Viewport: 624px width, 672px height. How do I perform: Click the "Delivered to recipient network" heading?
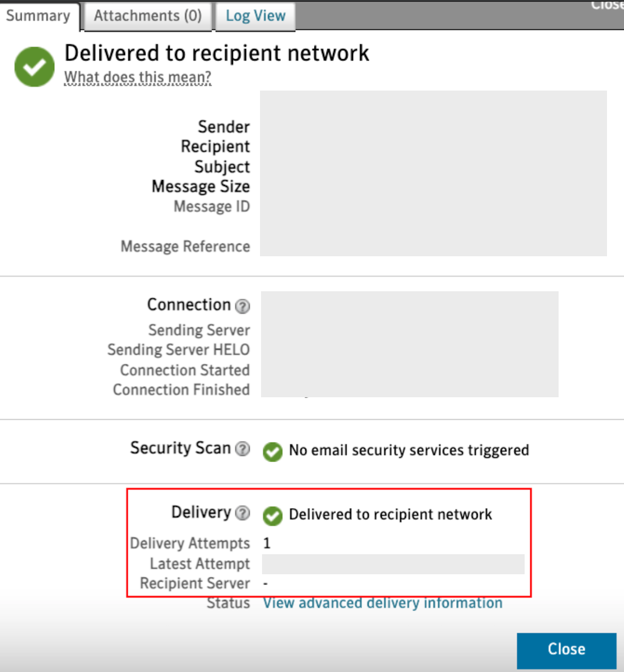click(217, 53)
